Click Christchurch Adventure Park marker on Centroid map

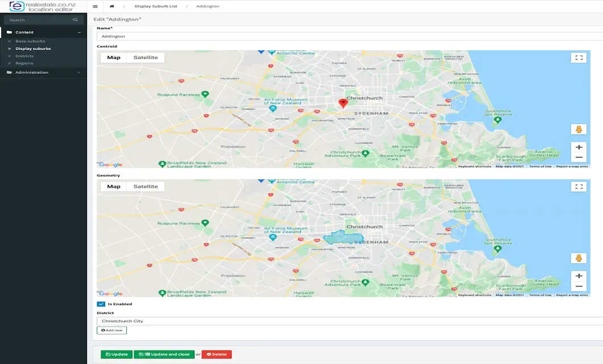pyautogui.click(x=365, y=154)
